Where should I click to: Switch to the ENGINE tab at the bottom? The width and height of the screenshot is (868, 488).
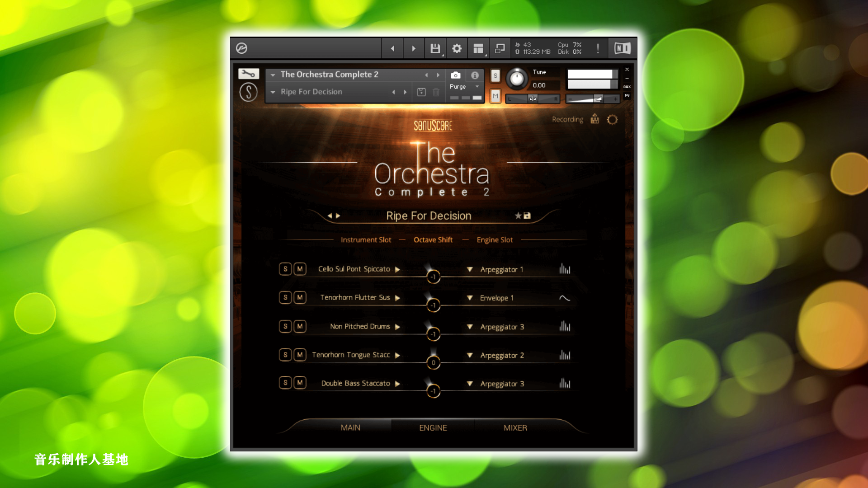click(x=433, y=428)
